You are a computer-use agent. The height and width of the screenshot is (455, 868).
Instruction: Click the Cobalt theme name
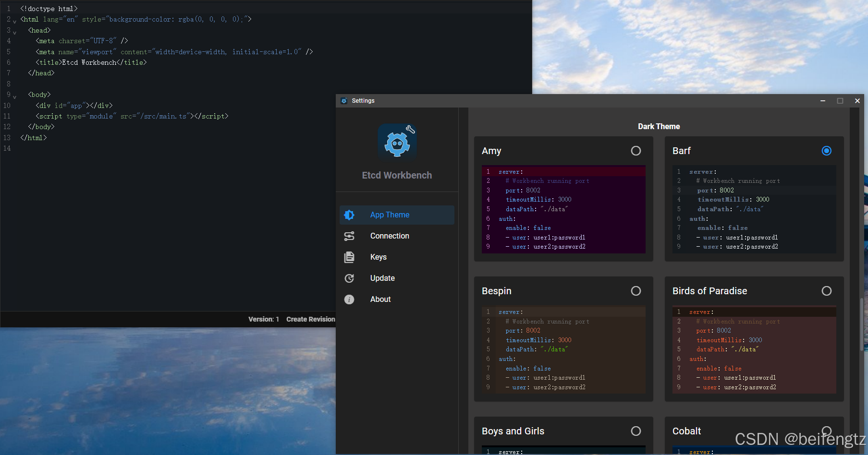click(x=686, y=431)
